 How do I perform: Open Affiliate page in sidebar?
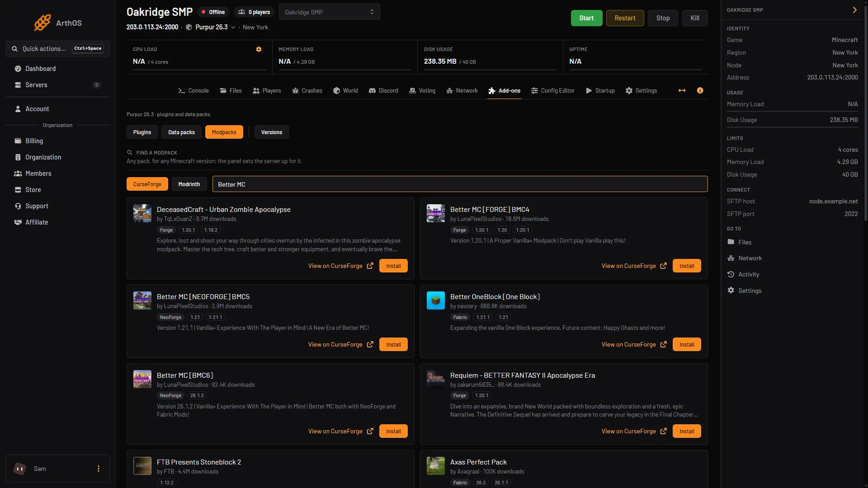click(57, 222)
